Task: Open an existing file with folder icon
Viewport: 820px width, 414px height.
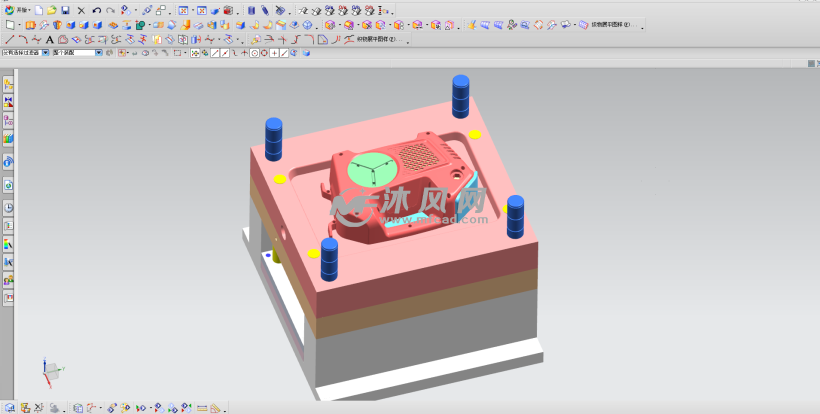Action: point(51,10)
